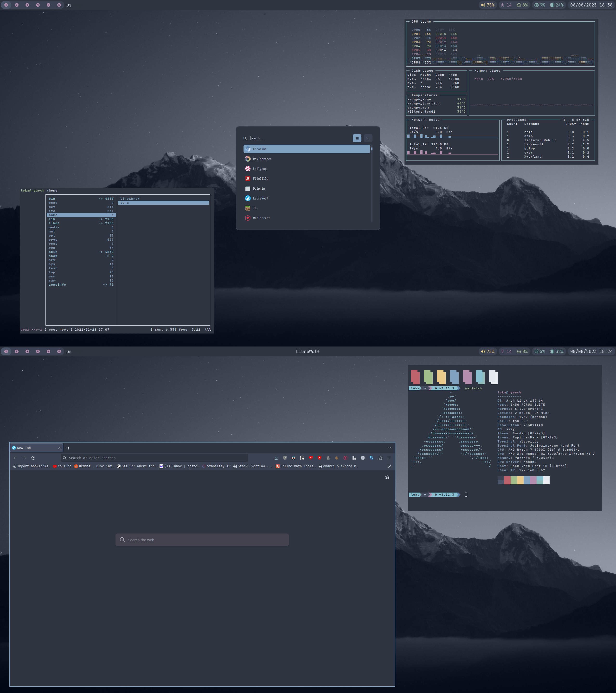The image size is (616, 693).
Task: Click the LibreWolf icon in the launcher
Action: click(248, 198)
